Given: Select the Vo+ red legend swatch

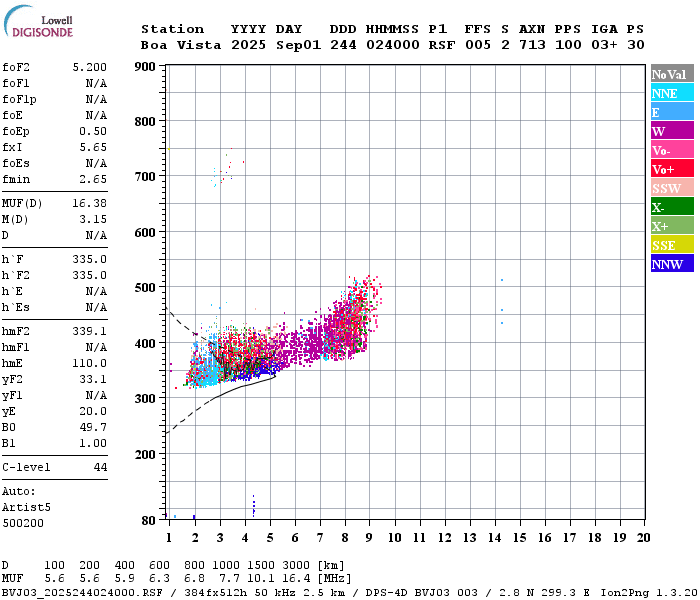Looking at the screenshot, I should tap(672, 169).
